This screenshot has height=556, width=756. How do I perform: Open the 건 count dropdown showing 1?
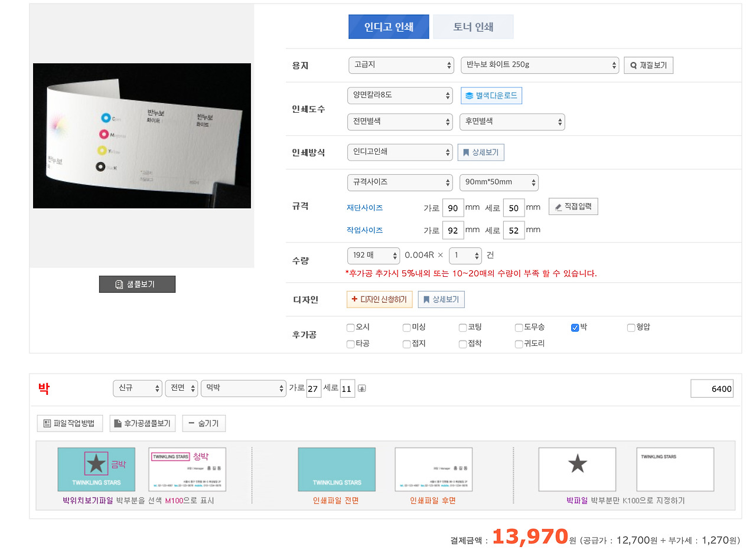(465, 256)
